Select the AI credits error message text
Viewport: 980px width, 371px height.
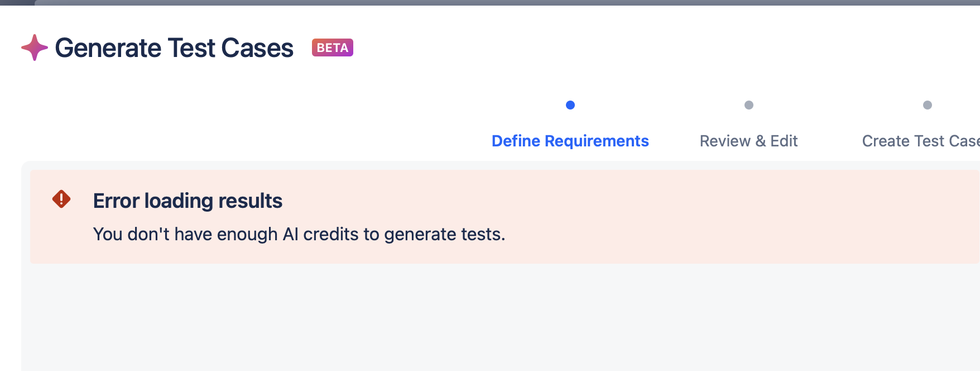[299, 234]
